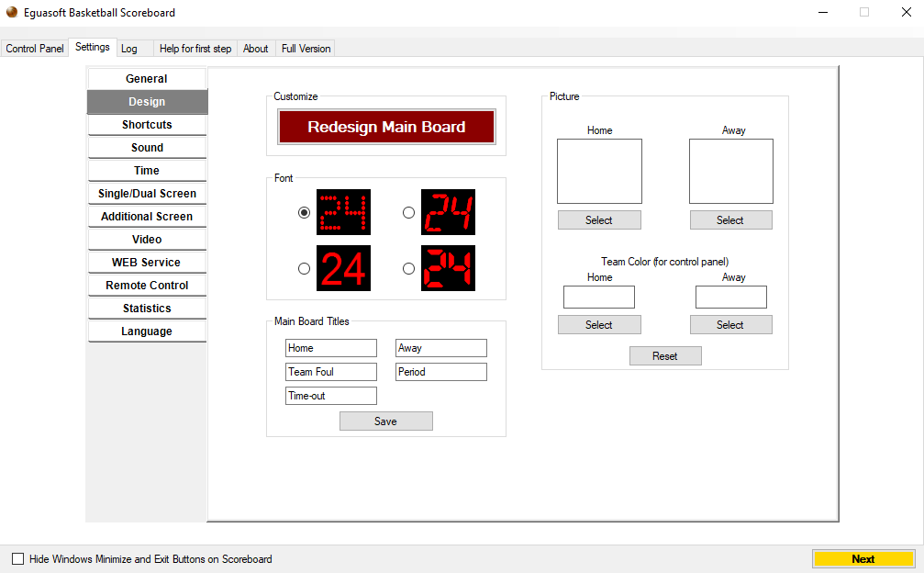This screenshot has width=924, height=573.
Task: Open Video settings section
Action: click(147, 240)
